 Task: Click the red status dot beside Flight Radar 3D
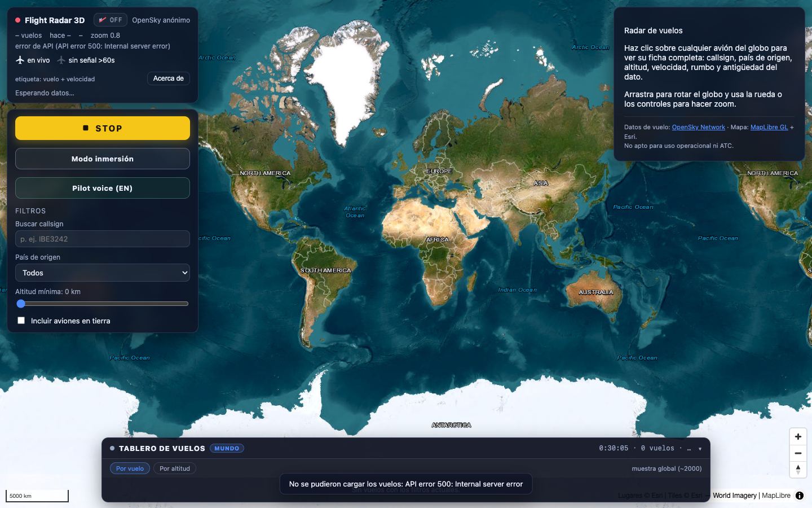click(x=18, y=20)
